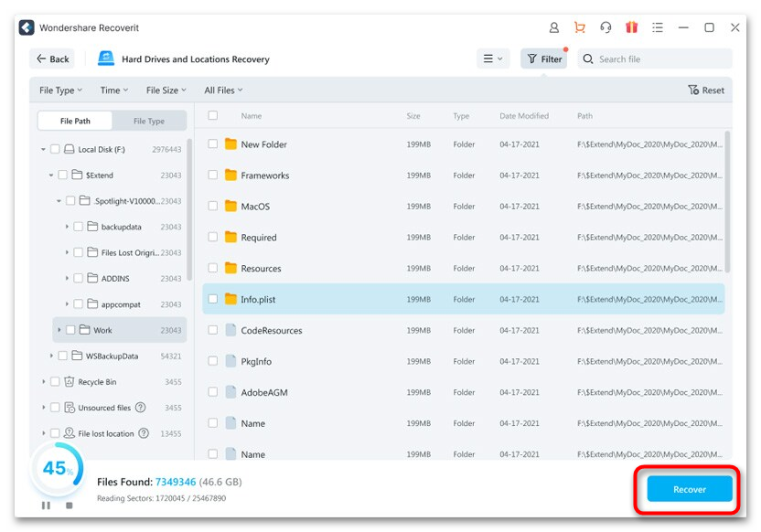Expand the WSBackupData tree node
The height and width of the screenshot is (532, 761).
tap(51, 356)
